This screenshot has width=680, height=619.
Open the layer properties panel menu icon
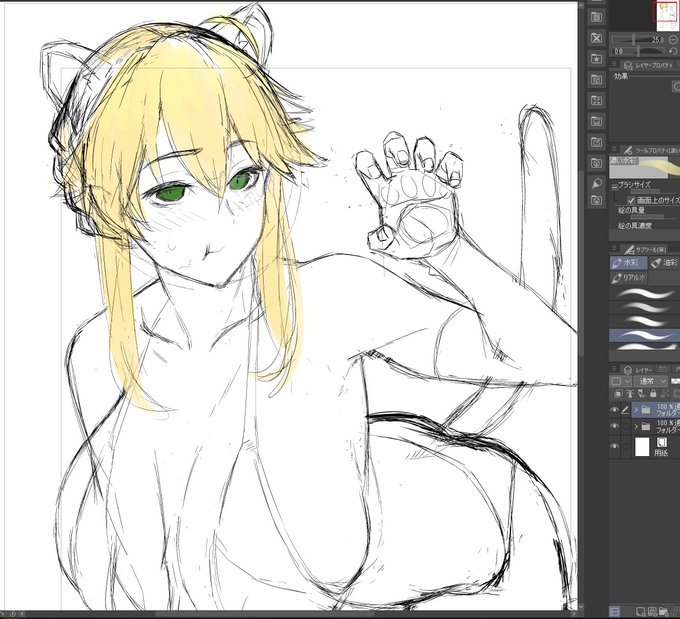pos(614,64)
